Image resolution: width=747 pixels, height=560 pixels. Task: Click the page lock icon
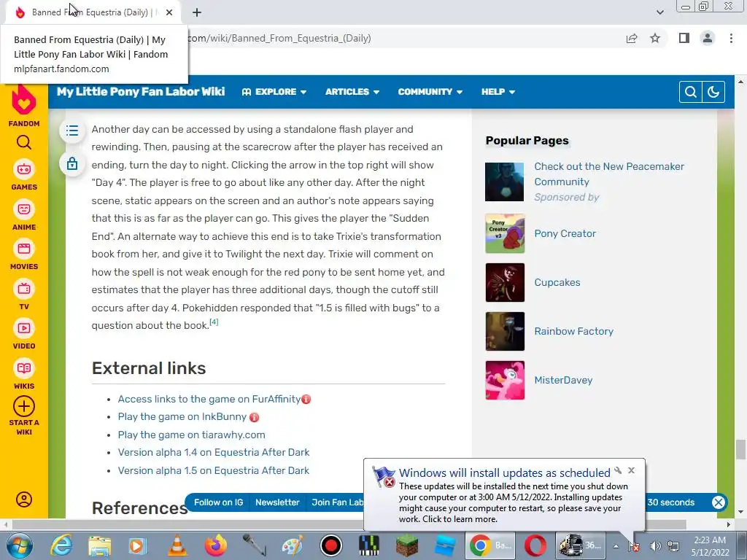point(72,164)
